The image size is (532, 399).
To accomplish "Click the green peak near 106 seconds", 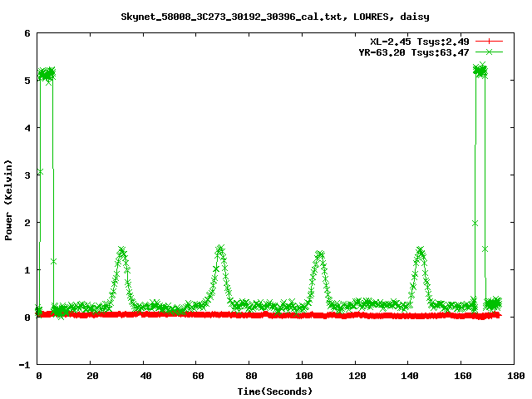I will tap(319, 254).
